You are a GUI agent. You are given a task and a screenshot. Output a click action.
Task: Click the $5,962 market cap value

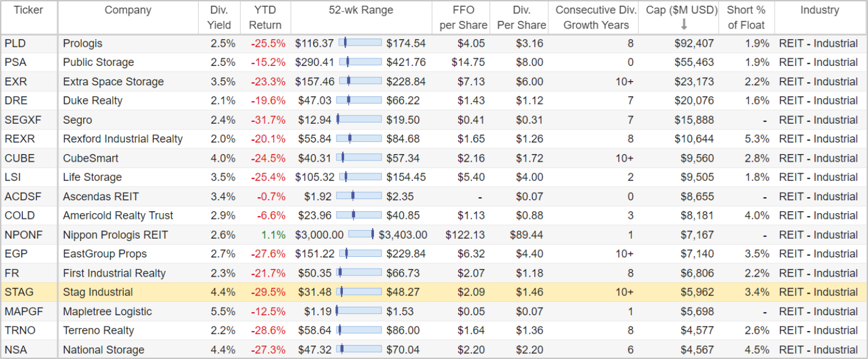click(697, 292)
